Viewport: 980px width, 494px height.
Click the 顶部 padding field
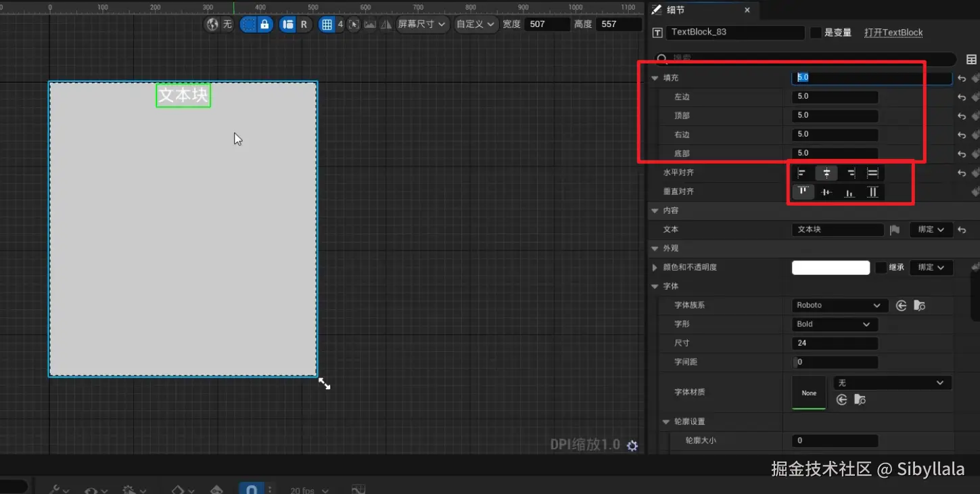click(835, 116)
